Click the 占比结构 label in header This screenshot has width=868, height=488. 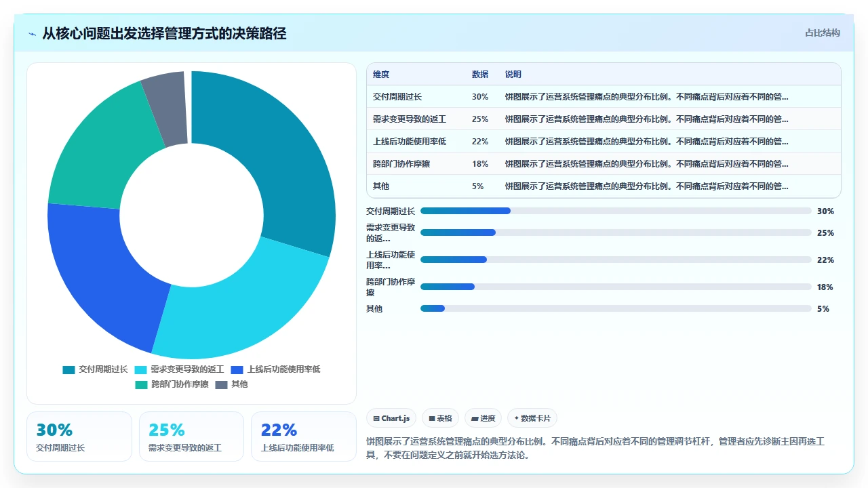click(x=823, y=33)
